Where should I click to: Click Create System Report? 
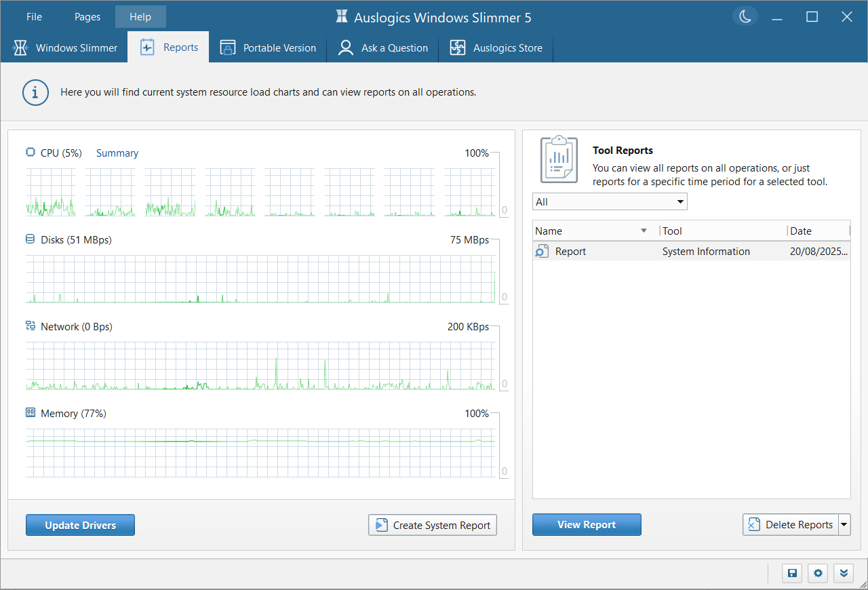pyautogui.click(x=432, y=524)
